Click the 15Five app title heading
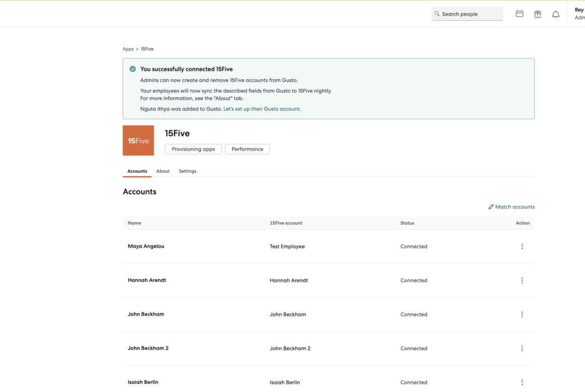The image size is (585, 392). (177, 134)
